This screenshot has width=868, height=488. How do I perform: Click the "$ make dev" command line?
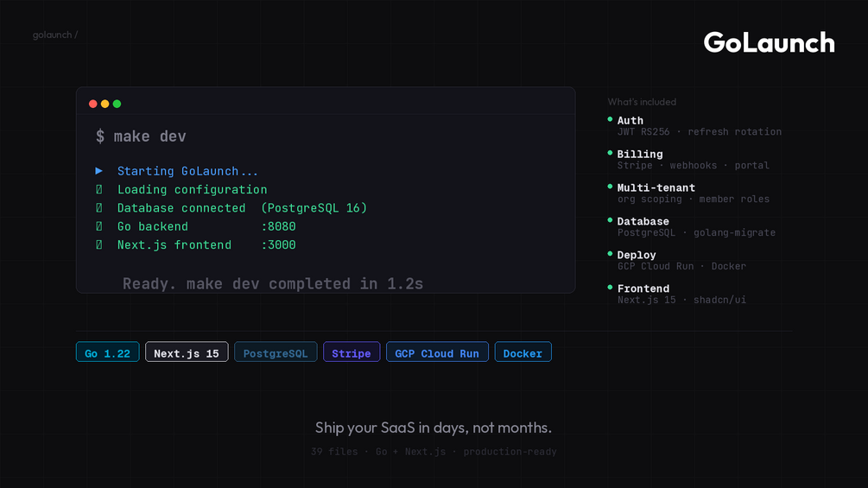(x=141, y=136)
